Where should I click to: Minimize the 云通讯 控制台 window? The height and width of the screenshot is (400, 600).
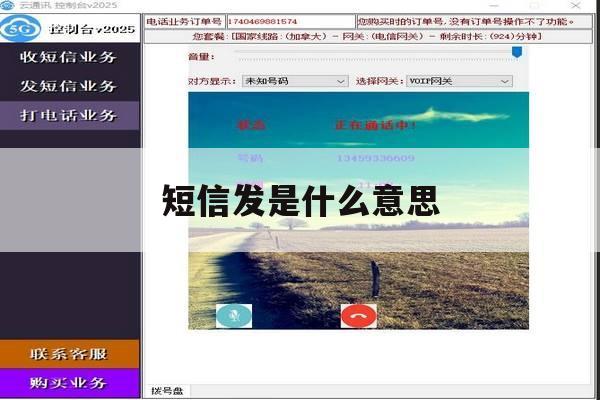point(494,5)
